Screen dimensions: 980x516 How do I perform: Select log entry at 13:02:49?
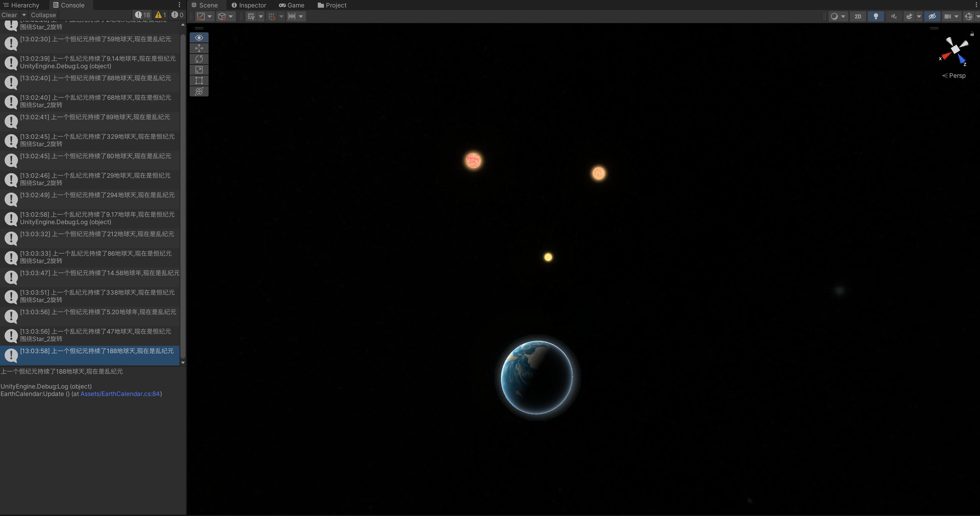point(90,199)
